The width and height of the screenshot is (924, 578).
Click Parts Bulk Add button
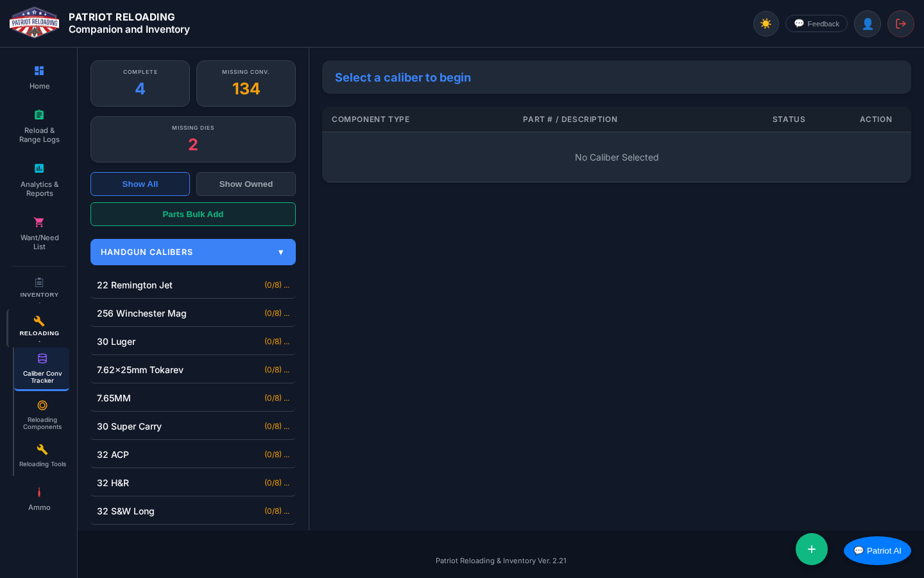[193, 215]
